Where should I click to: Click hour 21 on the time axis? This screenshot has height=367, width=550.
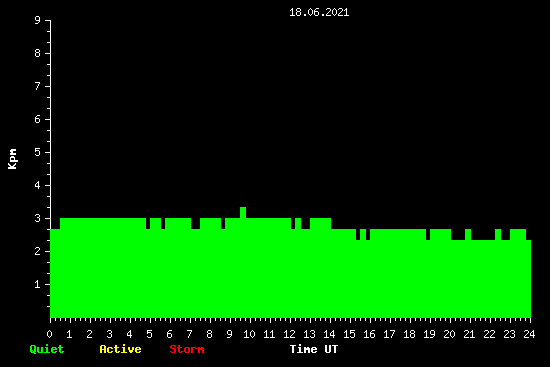pyautogui.click(x=469, y=334)
